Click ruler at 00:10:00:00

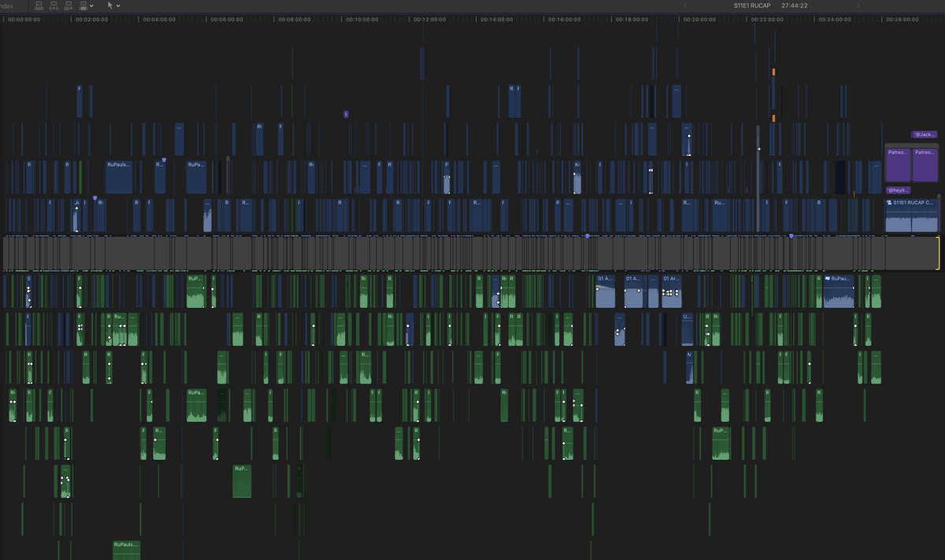coord(362,19)
